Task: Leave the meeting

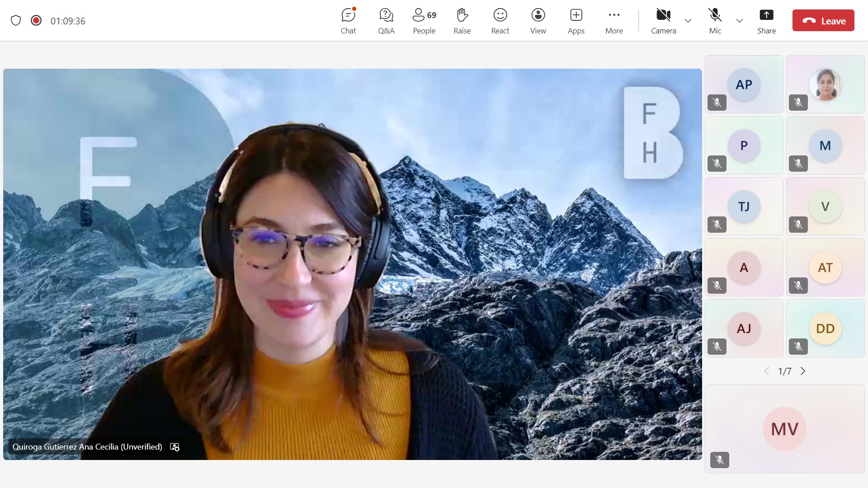Action: 823,21
